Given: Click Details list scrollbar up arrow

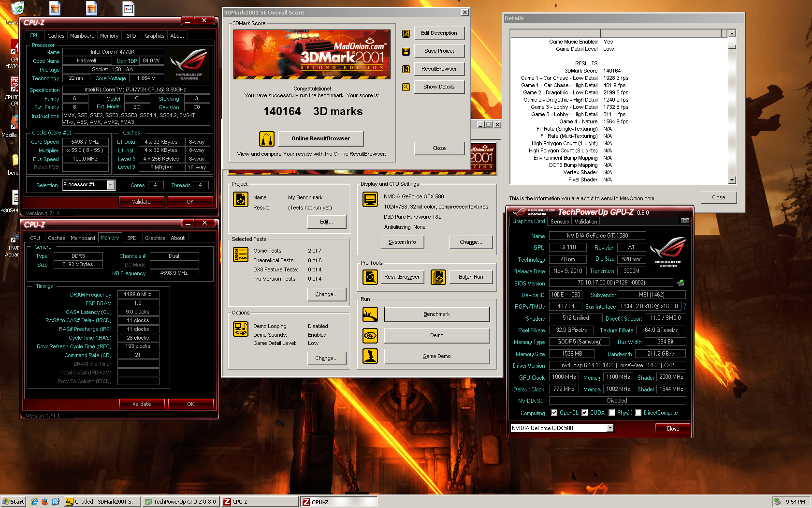Looking at the screenshot, I should tap(732, 33).
